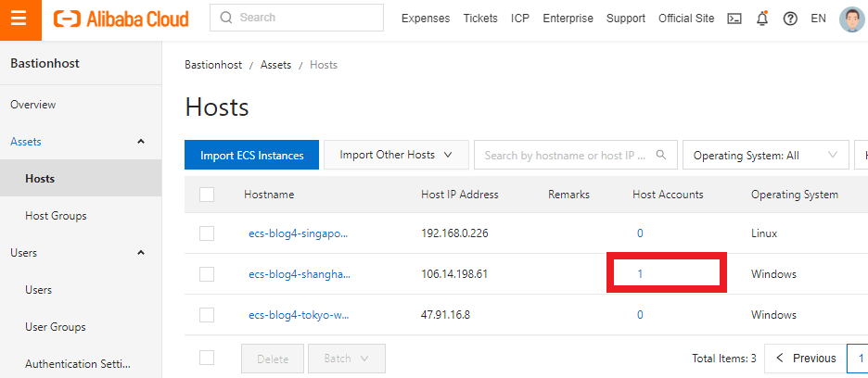Click IP address 106.14.198.61
868x378 pixels.
coord(453,274)
